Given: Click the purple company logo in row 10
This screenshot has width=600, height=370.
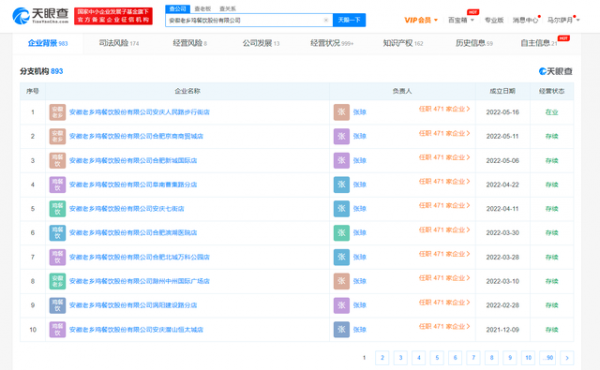Looking at the screenshot, I should coord(57,329).
